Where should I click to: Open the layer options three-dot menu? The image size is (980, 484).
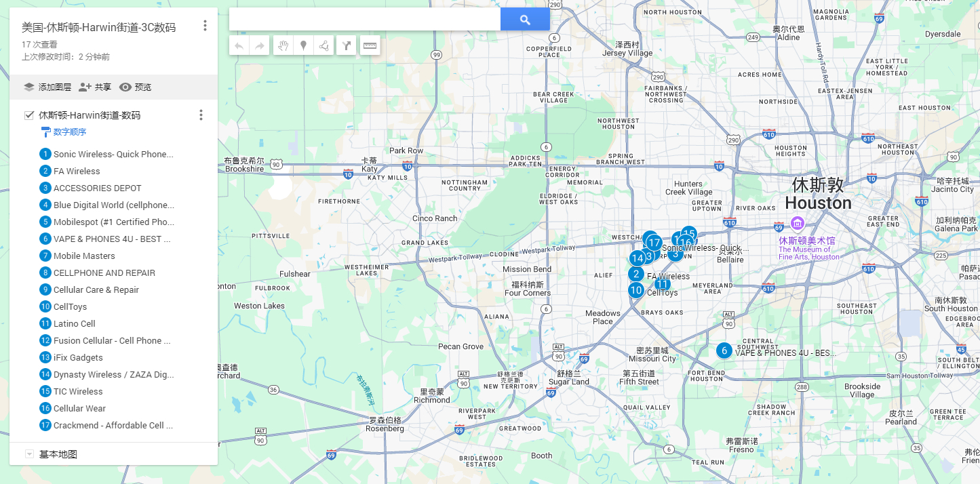pyautogui.click(x=201, y=115)
